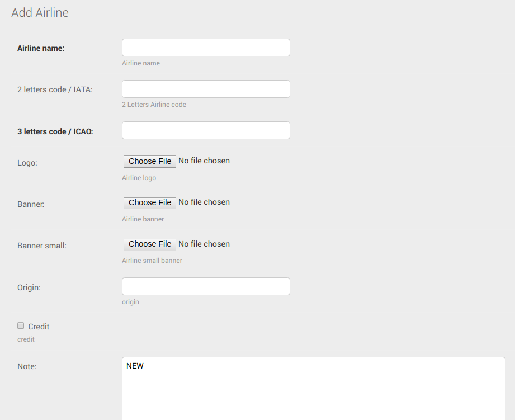The width and height of the screenshot is (515, 420).
Task: Click the "Origin:" field label
Action: coord(29,287)
